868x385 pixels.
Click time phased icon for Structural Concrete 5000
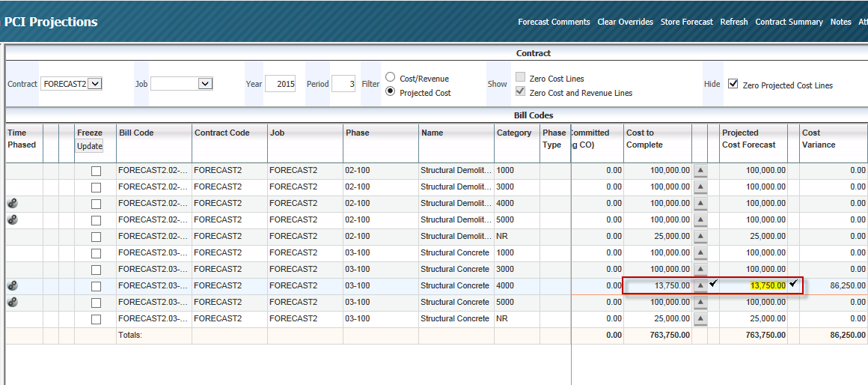coord(13,303)
